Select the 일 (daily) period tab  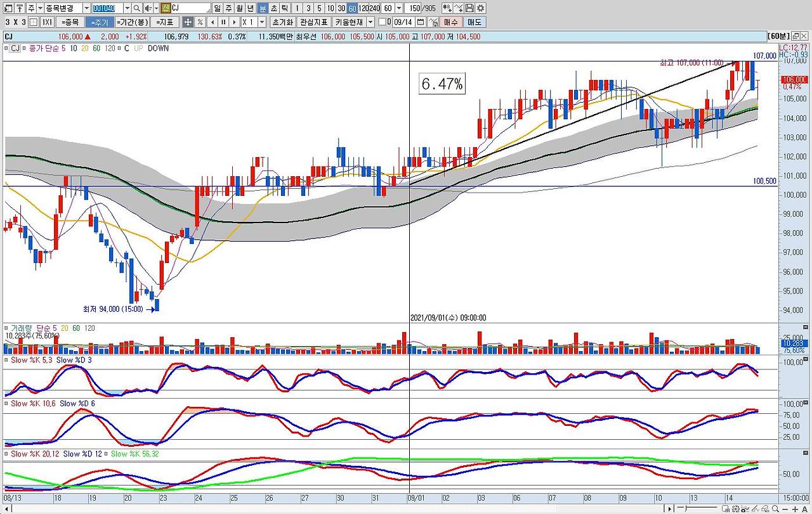coord(218,8)
